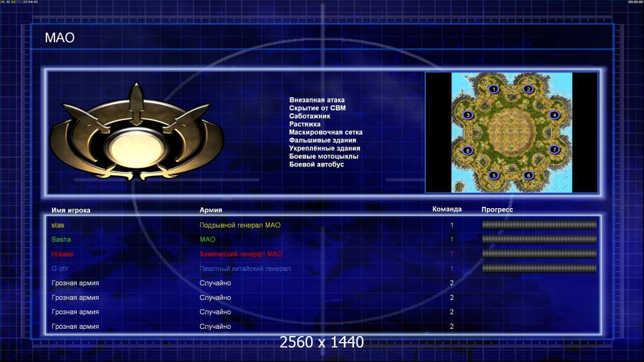This screenshot has height=362, width=644.
Task: Click the Команда column header
Action: pyautogui.click(x=447, y=209)
